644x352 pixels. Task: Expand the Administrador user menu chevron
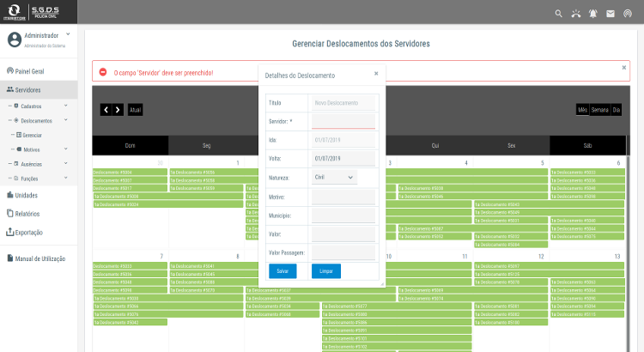click(x=68, y=34)
